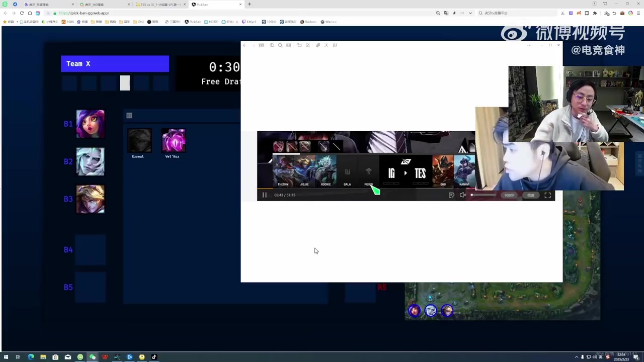Image resolution: width=644 pixels, height=362 pixels.
Task: Click zoom out icon in image viewer
Action: 280,45
